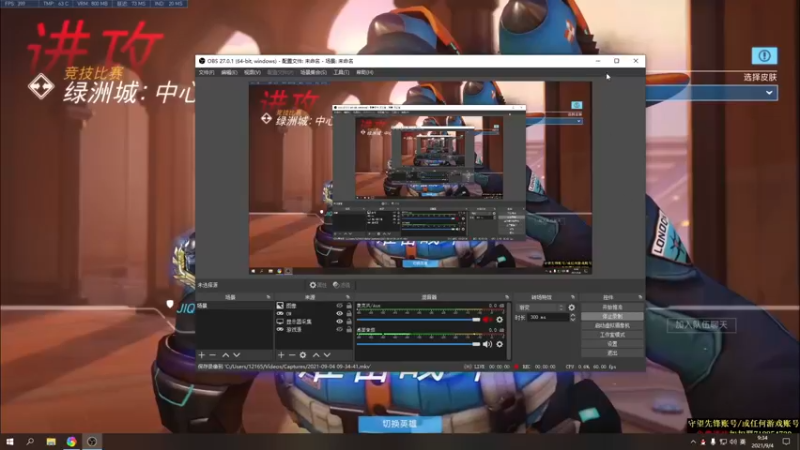Remove selected scene with minus icon
Image resolution: width=800 pixels, height=450 pixels.
[213, 355]
